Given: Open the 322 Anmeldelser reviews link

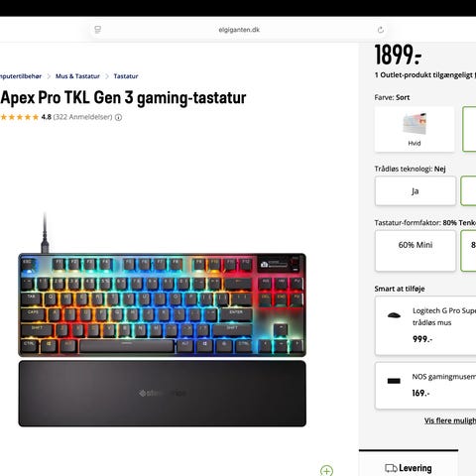Looking at the screenshot, I should [x=82, y=117].
